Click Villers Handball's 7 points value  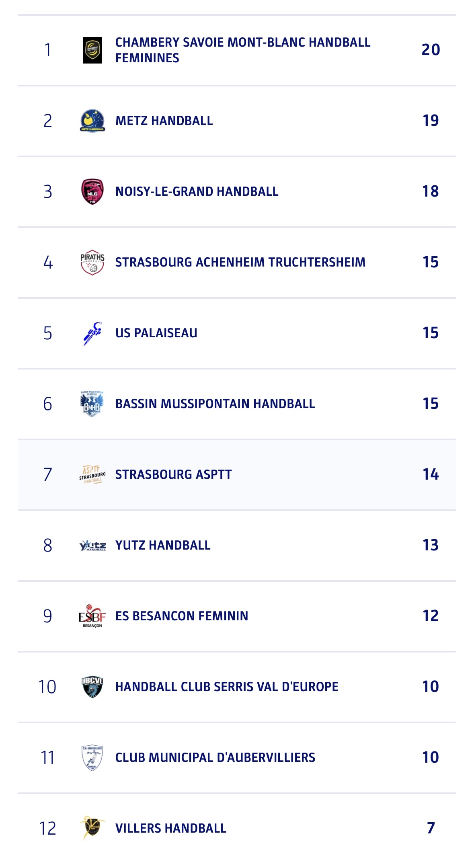431,828
